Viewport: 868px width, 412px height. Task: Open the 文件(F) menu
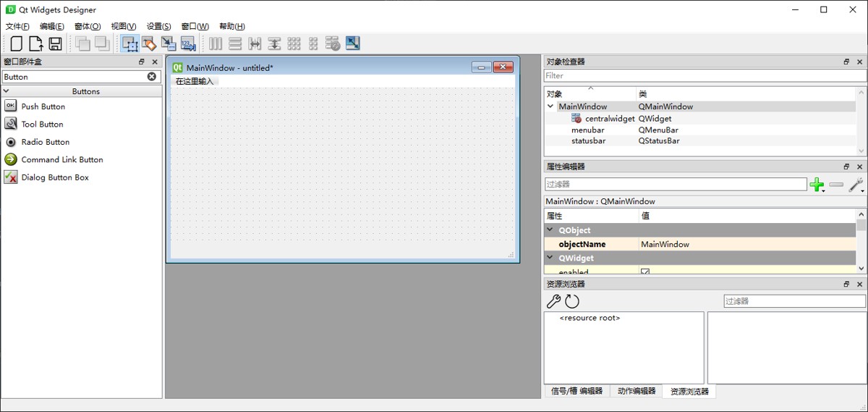coord(17,26)
